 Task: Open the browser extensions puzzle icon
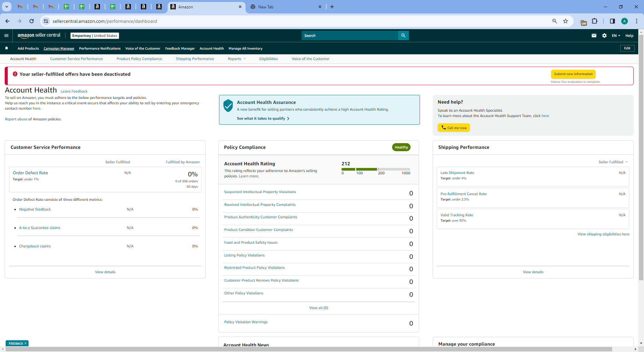pyautogui.click(x=595, y=21)
